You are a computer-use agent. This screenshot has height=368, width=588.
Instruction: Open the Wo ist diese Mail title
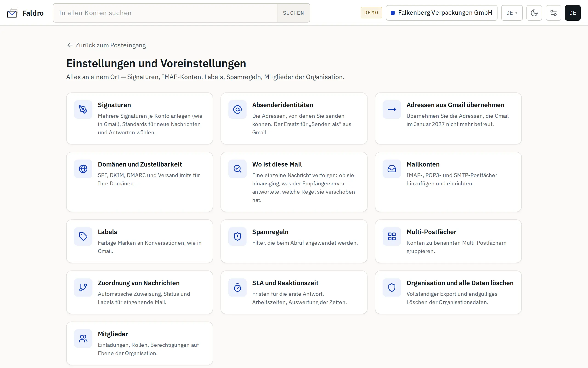click(277, 164)
